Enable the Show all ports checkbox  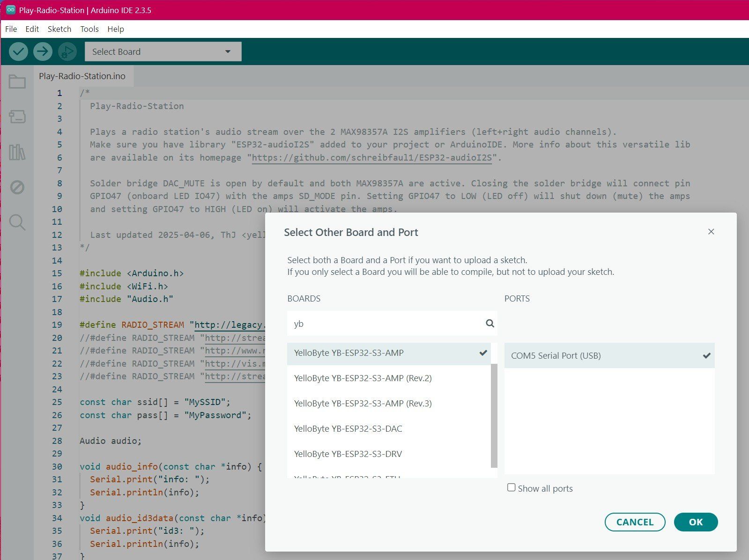pos(512,487)
